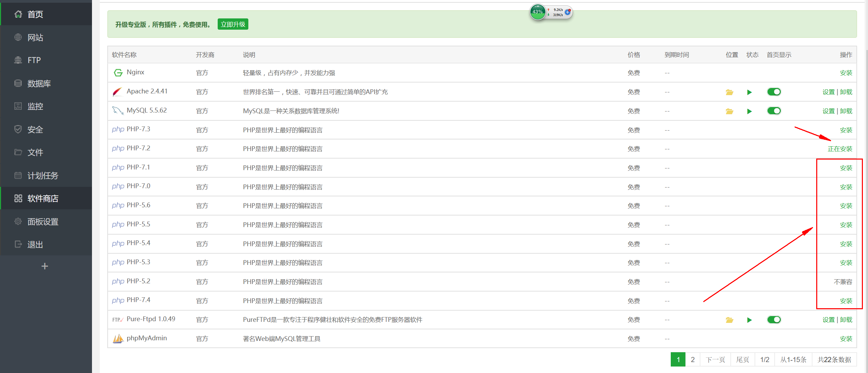The height and width of the screenshot is (373, 868).
Task: Click the plus icon below the sidebar menu
Action: (x=45, y=266)
